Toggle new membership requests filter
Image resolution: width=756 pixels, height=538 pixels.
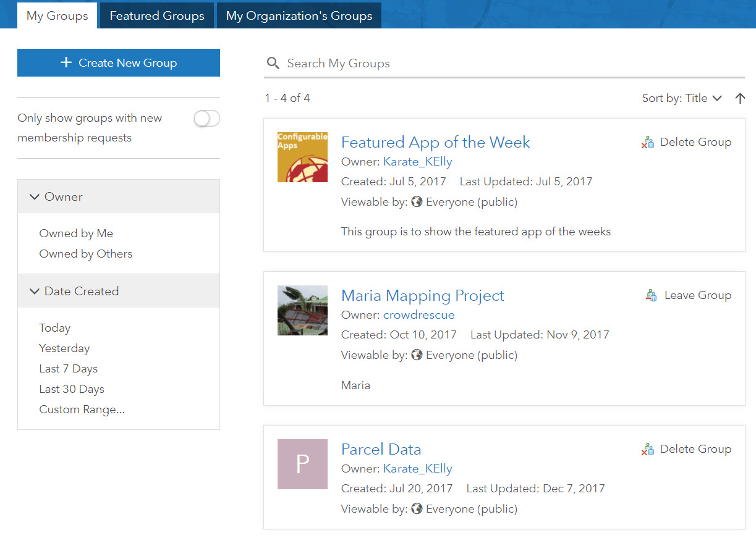tap(206, 119)
